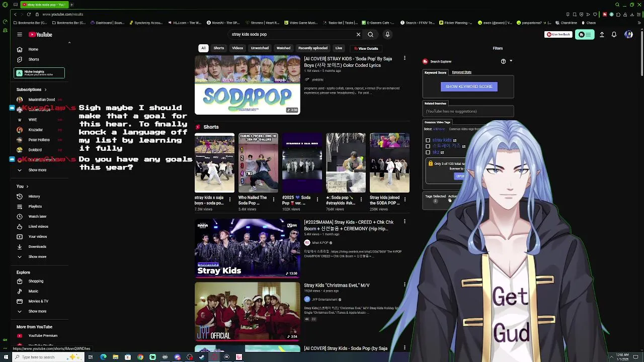Open Movies & TV under Explore
Image resolution: width=644 pixels, height=362 pixels.
click(38, 301)
